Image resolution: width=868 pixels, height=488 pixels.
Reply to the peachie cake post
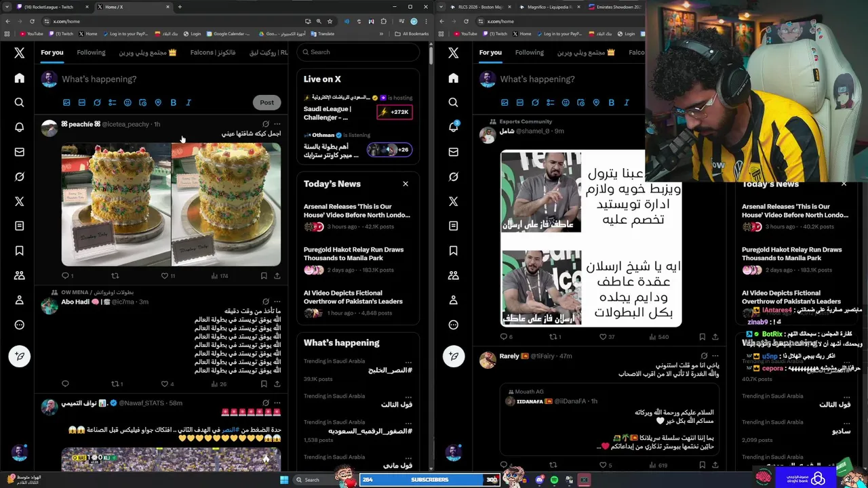click(x=65, y=276)
